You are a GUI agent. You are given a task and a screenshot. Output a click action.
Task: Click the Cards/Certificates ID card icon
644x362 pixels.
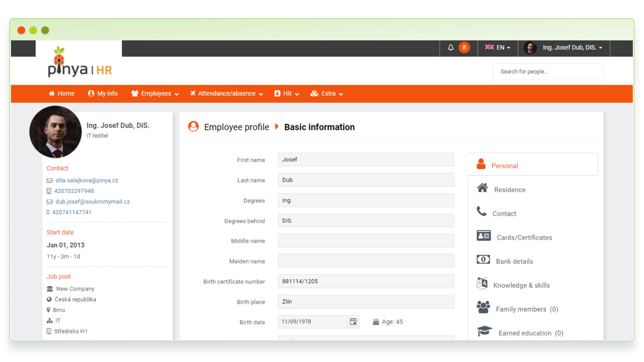tap(483, 236)
